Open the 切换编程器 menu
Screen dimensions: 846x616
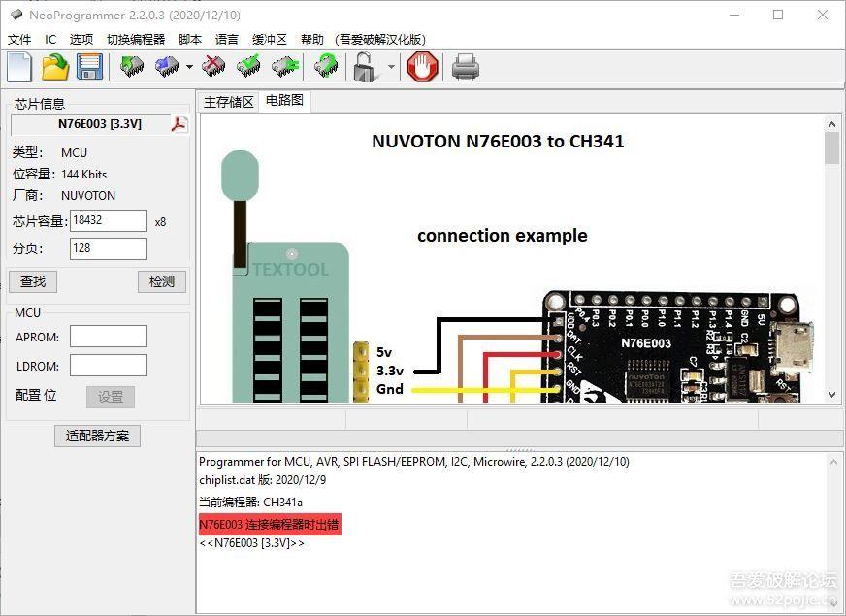136,40
